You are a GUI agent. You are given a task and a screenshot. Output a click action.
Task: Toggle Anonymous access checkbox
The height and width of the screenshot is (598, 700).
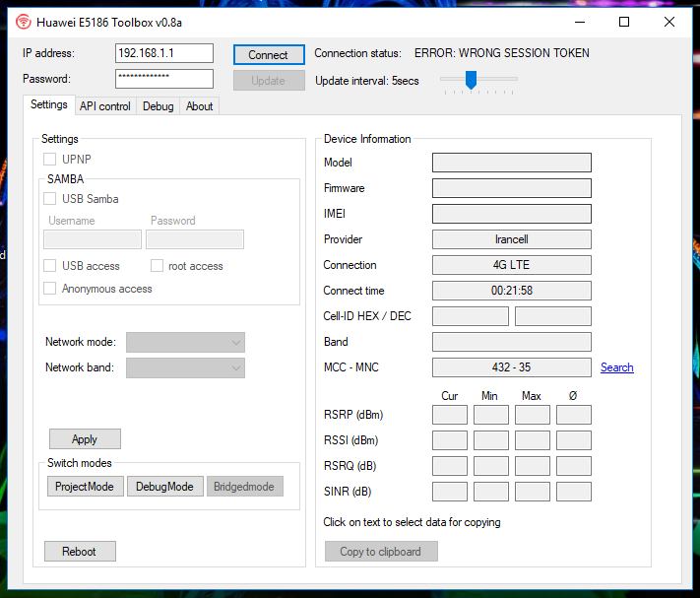(x=49, y=288)
